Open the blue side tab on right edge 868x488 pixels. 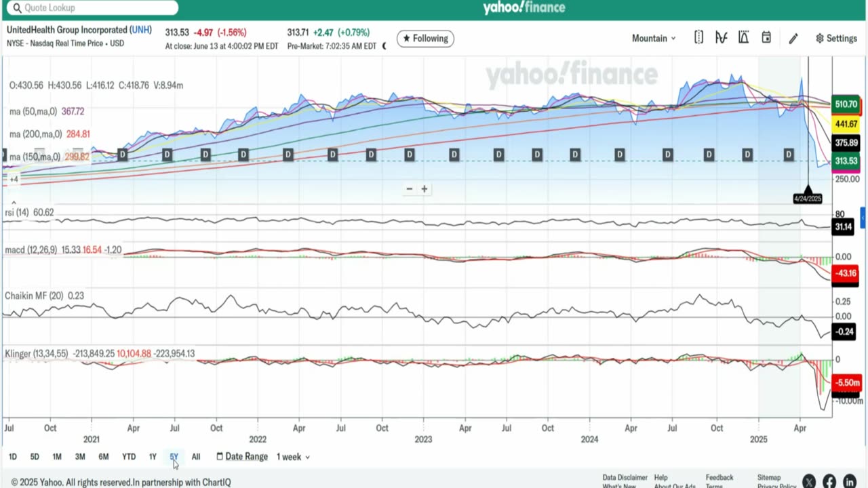863,218
